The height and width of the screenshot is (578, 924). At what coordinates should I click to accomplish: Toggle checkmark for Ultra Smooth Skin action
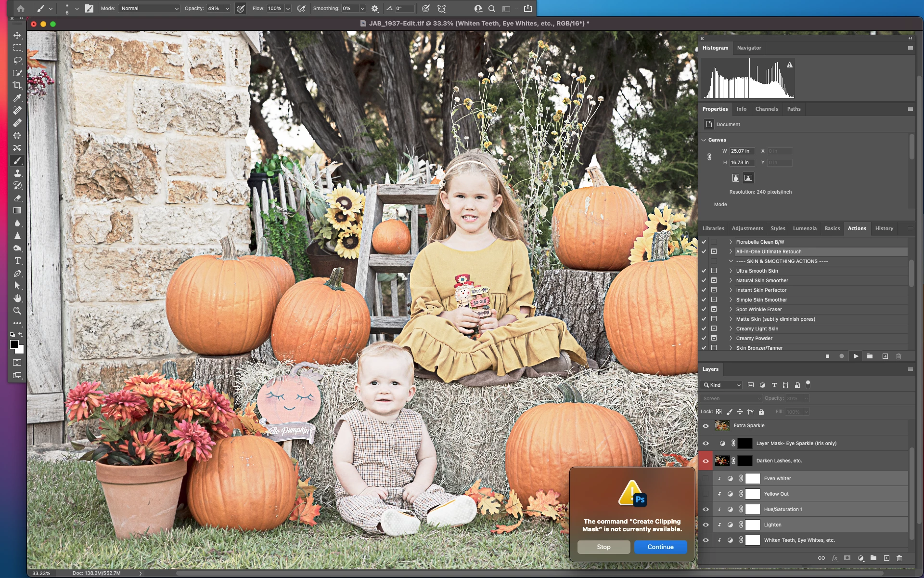704,271
